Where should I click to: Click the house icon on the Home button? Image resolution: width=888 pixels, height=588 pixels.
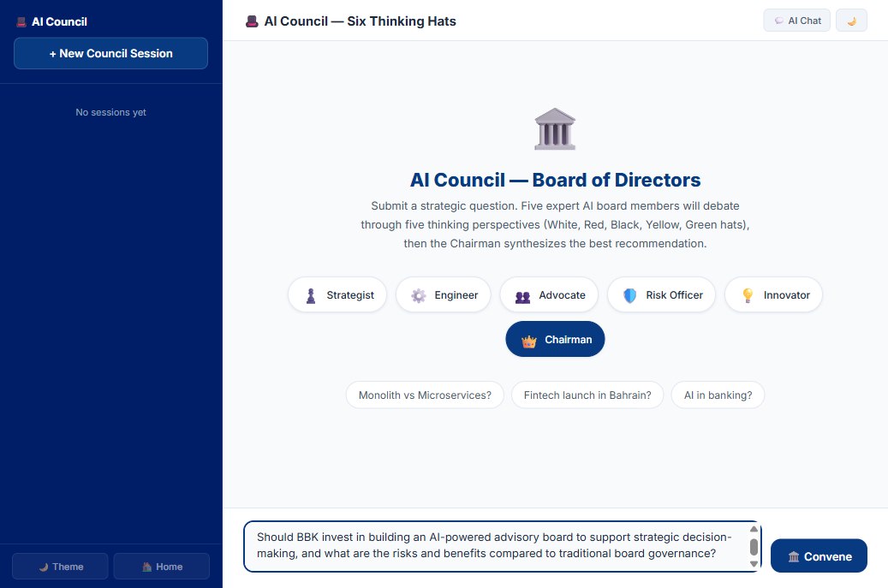[146, 567]
